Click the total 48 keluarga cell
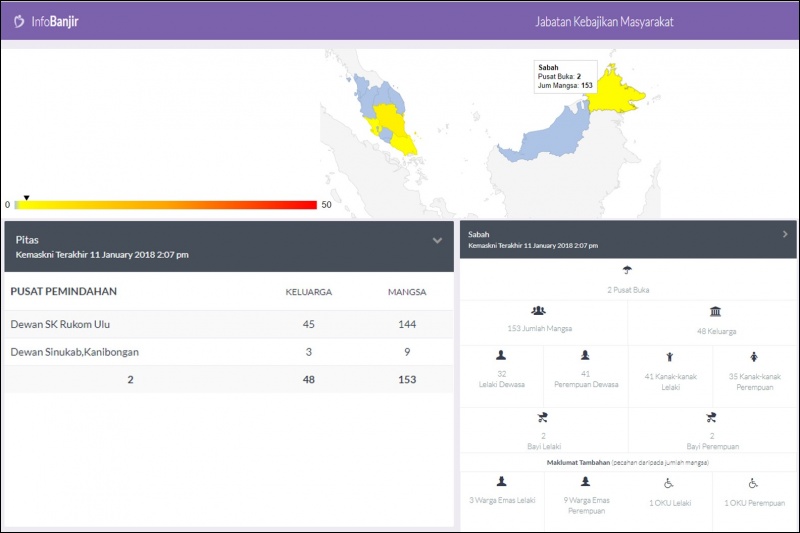The image size is (800, 533). click(x=309, y=379)
